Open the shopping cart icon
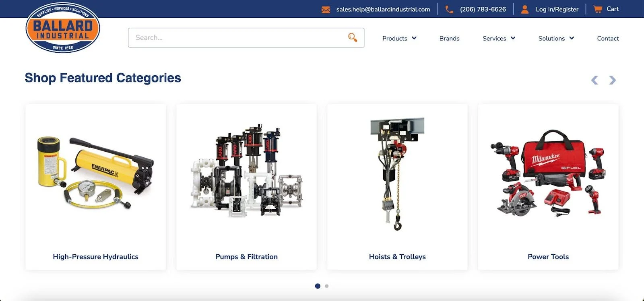644x301 pixels. coord(598,9)
